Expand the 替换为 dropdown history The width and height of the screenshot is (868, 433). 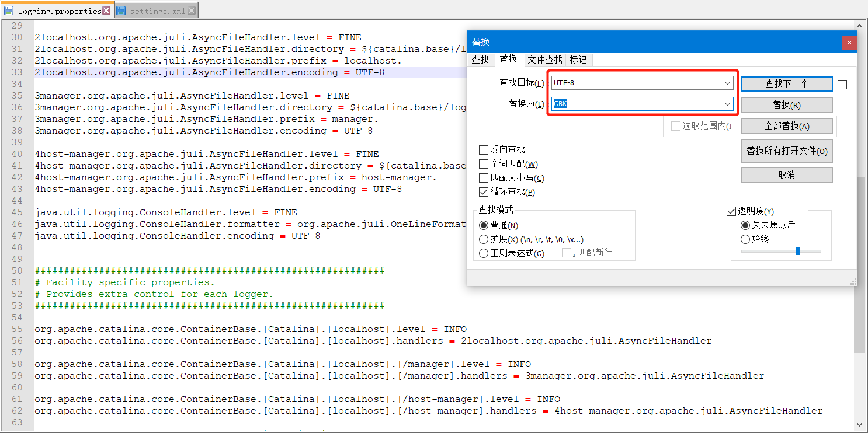[728, 104]
